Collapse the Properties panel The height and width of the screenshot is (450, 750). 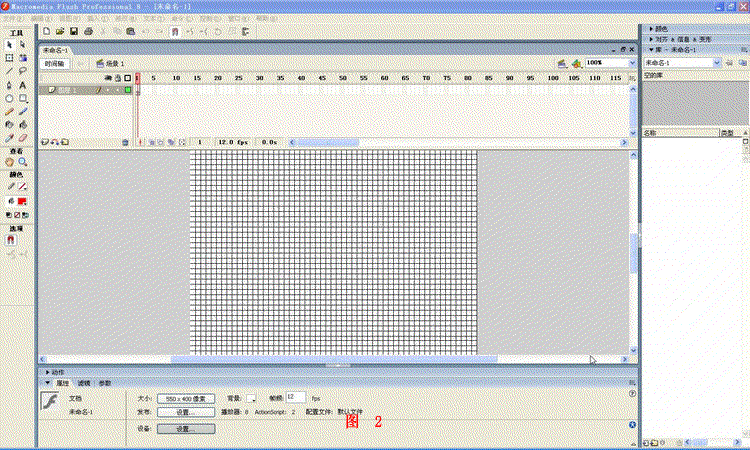[x=47, y=383]
